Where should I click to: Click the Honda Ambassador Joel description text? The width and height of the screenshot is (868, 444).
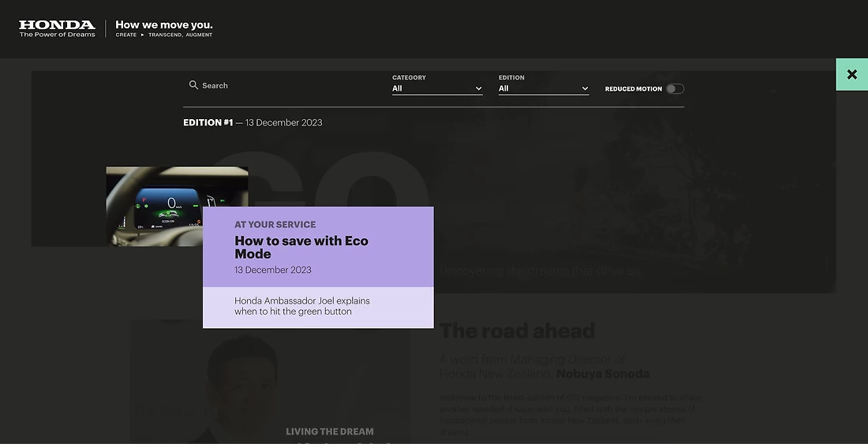tap(302, 306)
